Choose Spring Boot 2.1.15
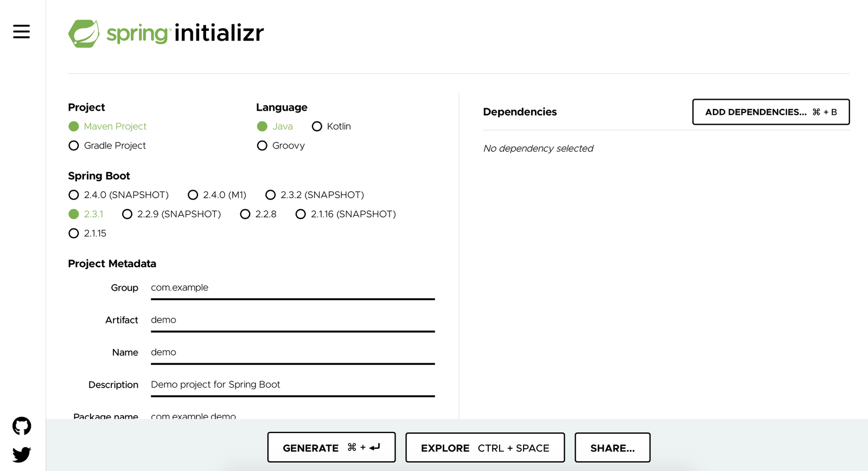868x471 pixels. tap(87, 234)
